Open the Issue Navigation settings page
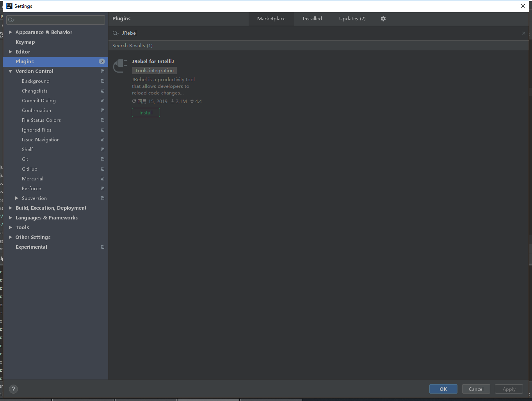 pos(41,140)
